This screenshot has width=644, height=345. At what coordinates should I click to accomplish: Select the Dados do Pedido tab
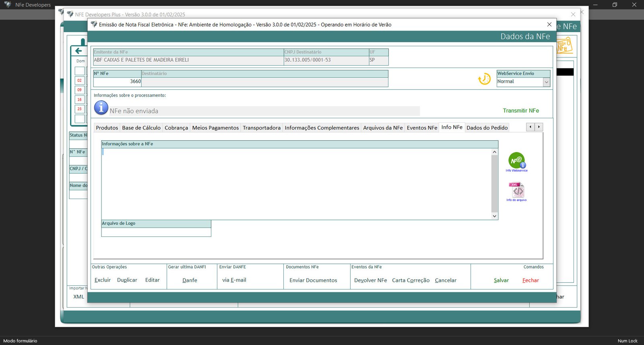(x=487, y=128)
